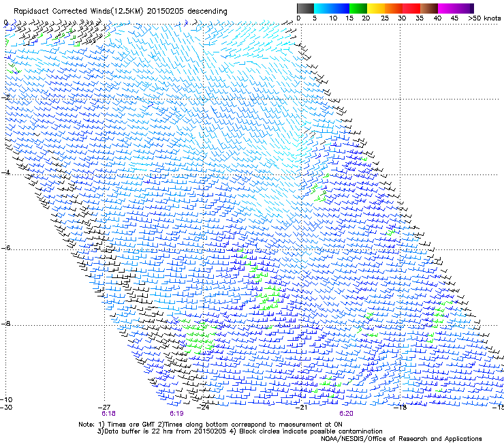Click legend tick label '40'

[437, 18]
